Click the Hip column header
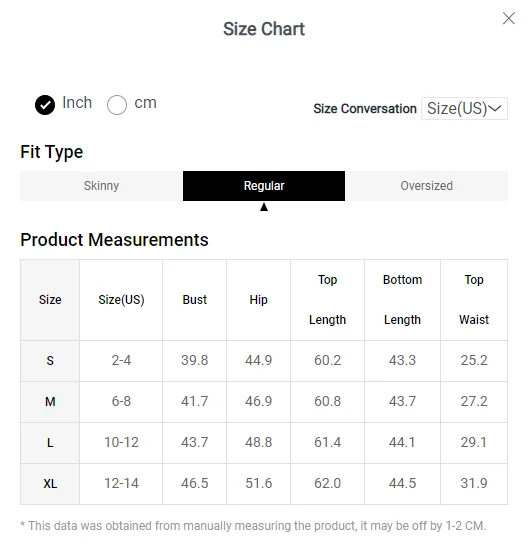Viewport: 528px width, 551px height. [259, 300]
